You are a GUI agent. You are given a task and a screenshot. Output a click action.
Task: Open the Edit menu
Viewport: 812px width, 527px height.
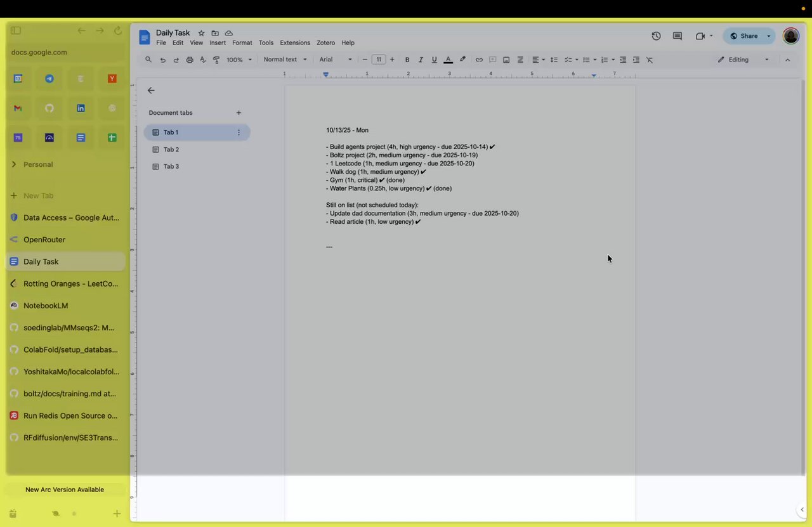pyautogui.click(x=178, y=43)
